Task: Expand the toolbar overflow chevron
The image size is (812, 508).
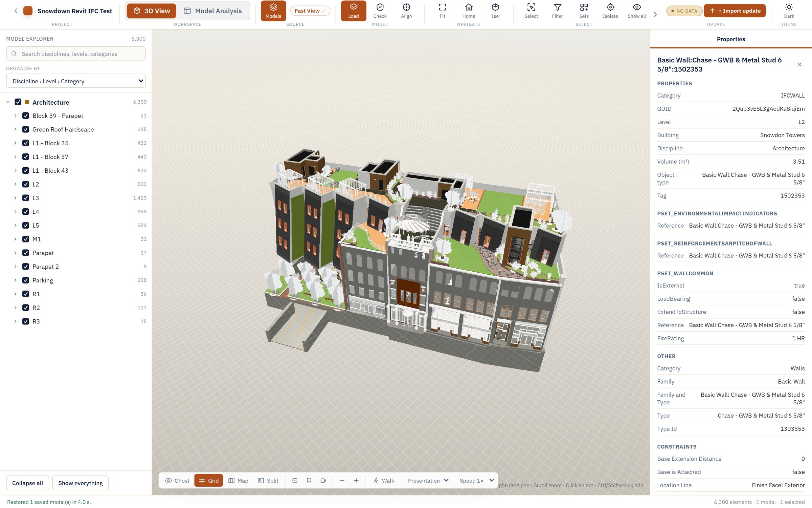Action: pyautogui.click(x=655, y=14)
